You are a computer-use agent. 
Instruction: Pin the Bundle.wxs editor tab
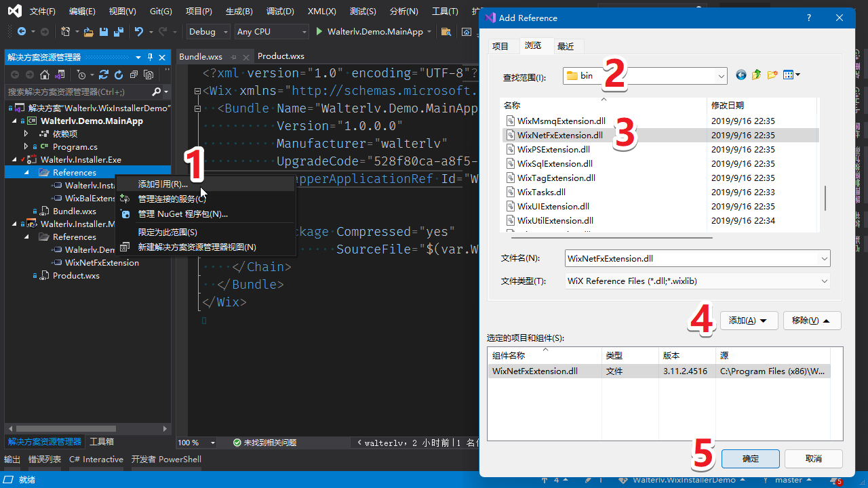[x=234, y=57]
